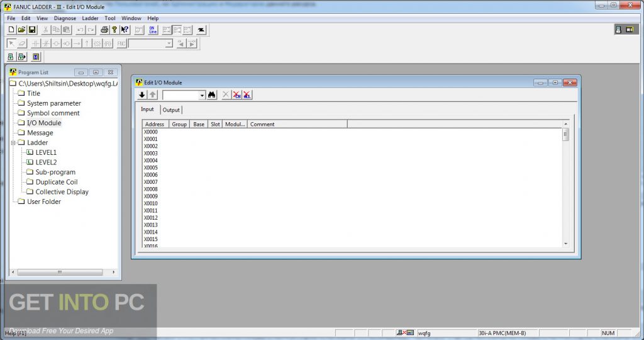Print with the printer icon
Viewport: 644px width, 340px height.
(104, 30)
